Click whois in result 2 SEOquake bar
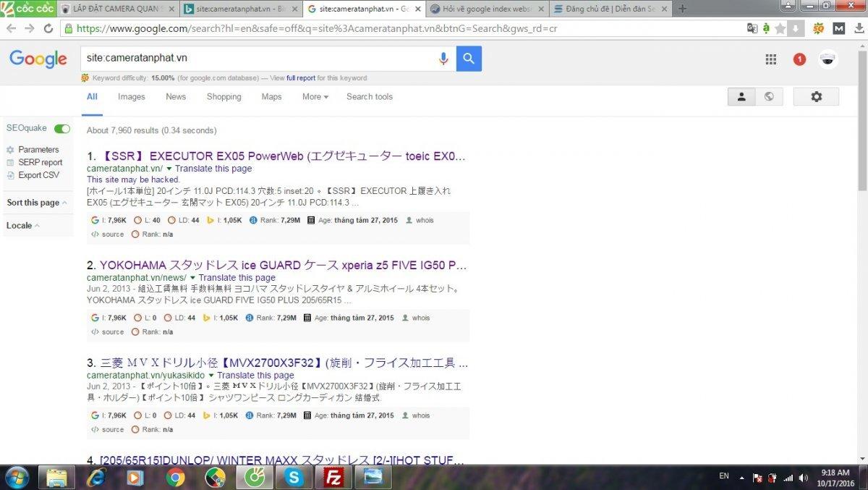 pyautogui.click(x=421, y=318)
